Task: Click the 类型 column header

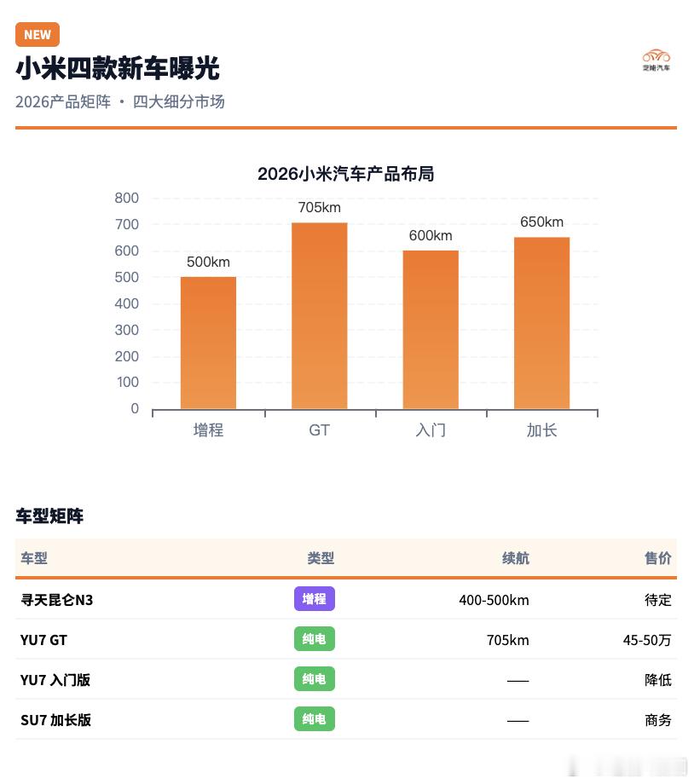Action: click(x=321, y=558)
